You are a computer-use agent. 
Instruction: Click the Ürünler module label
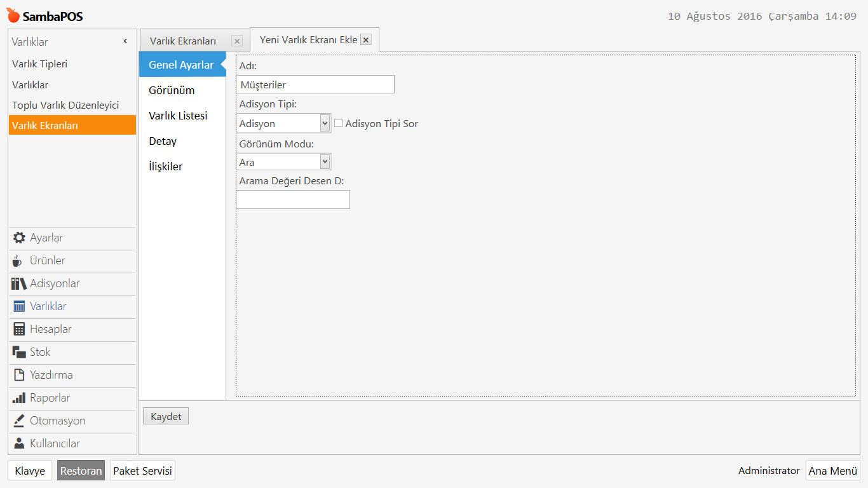pyautogui.click(x=48, y=261)
